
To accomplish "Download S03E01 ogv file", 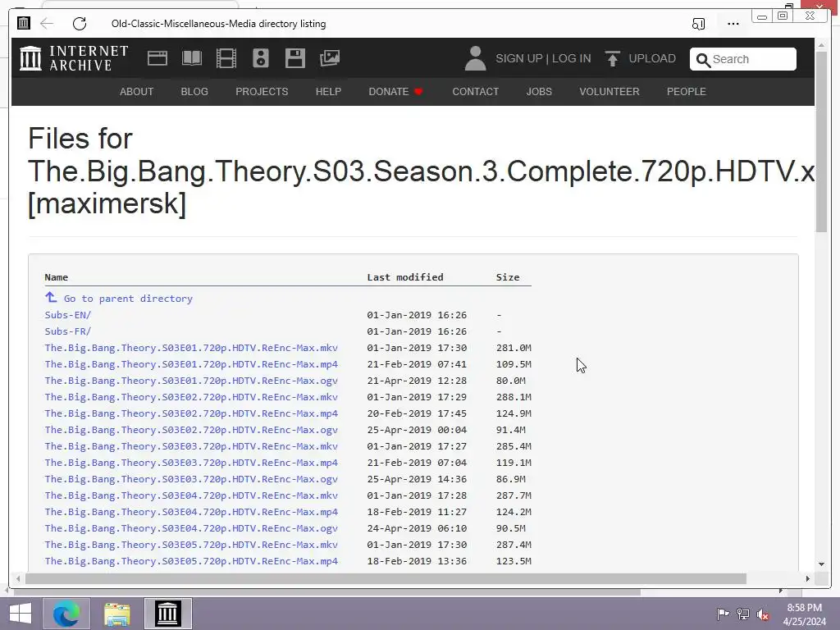I will tap(191, 381).
